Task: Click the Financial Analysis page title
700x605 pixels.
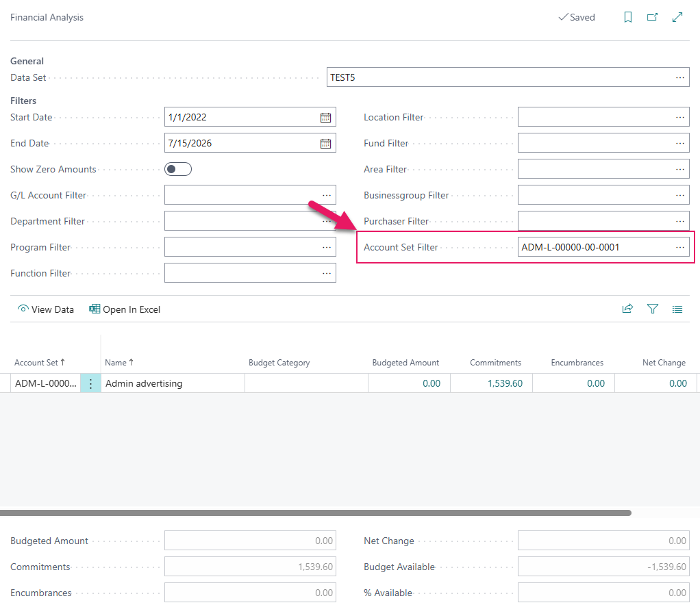Action: pyautogui.click(x=47, y=17)
